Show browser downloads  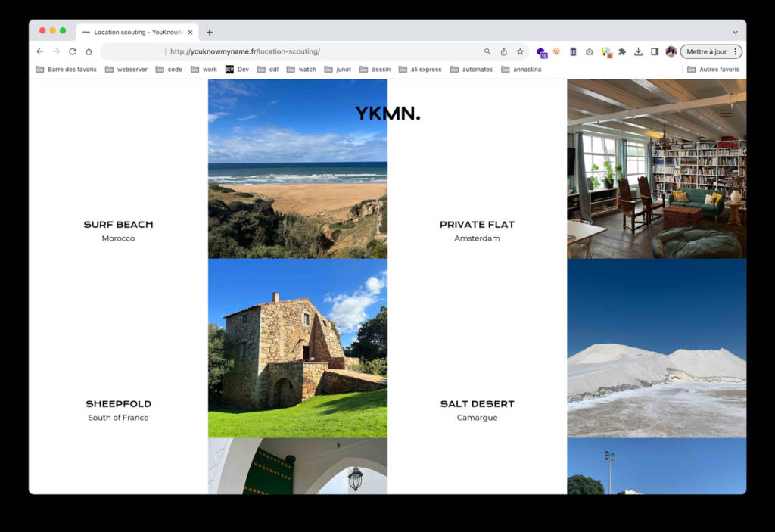[639, 51]
